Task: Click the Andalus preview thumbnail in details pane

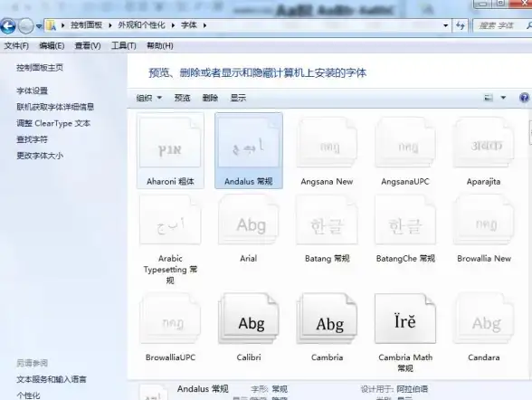Action: [154, 393]
